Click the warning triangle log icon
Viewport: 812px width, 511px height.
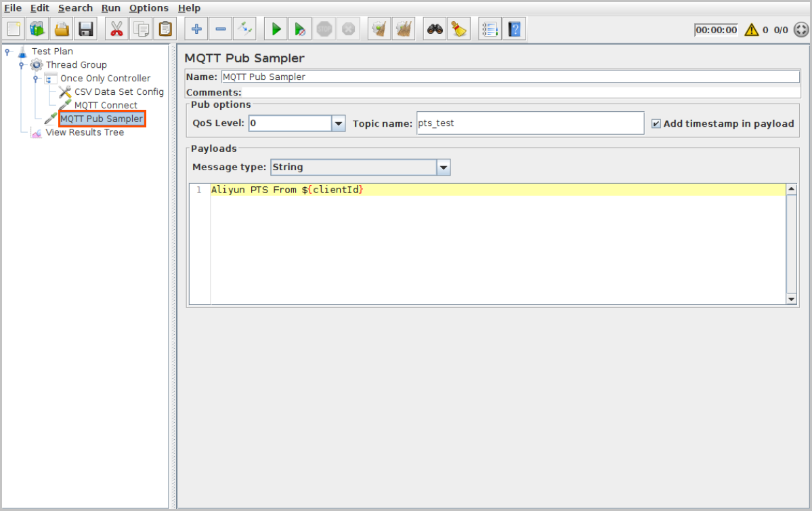click(x=752, y=30)
